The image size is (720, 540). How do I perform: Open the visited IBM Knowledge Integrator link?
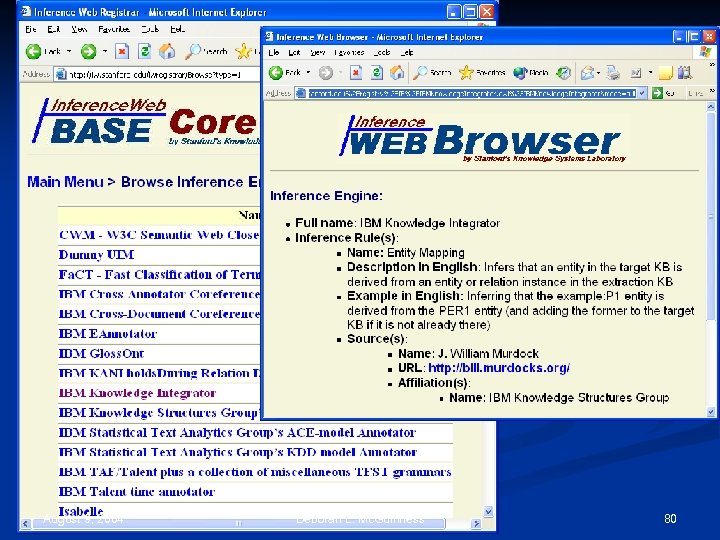[137, 393]
